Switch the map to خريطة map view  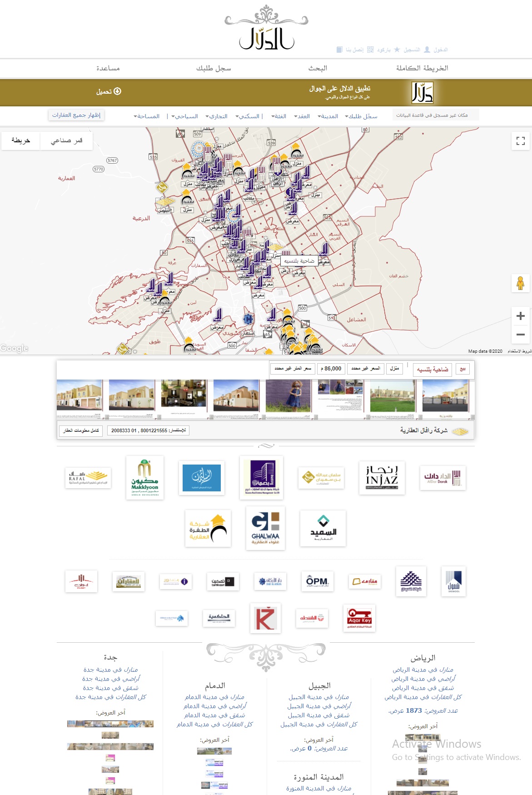[21, 141]
